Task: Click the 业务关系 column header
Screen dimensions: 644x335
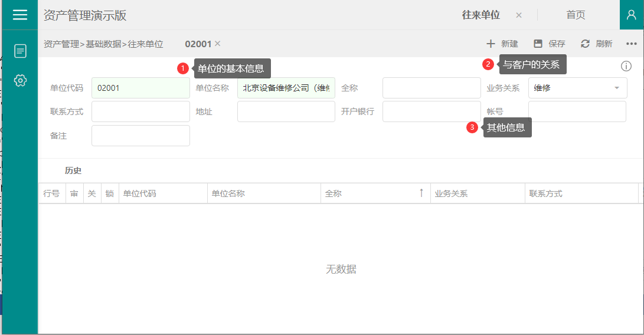Action: [451, 193]
